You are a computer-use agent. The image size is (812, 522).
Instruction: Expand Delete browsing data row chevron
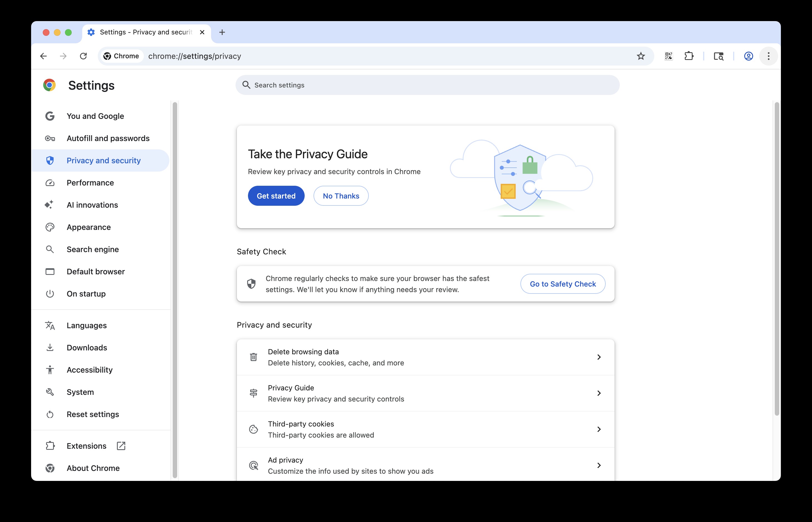599,357
